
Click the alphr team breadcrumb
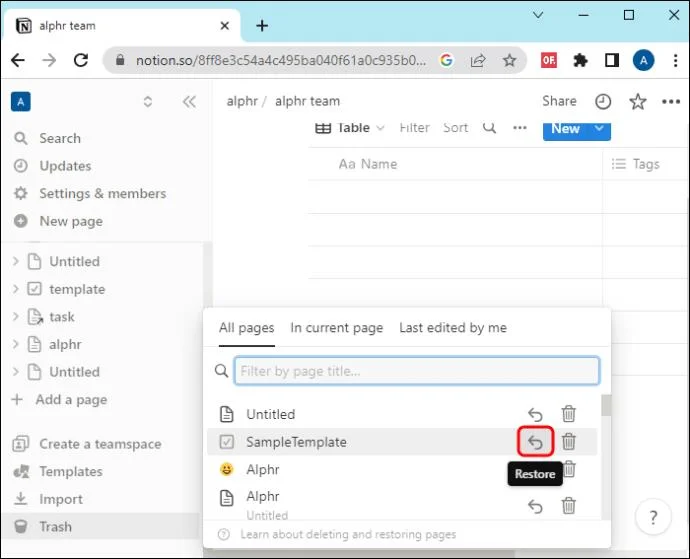click(307, 101)
